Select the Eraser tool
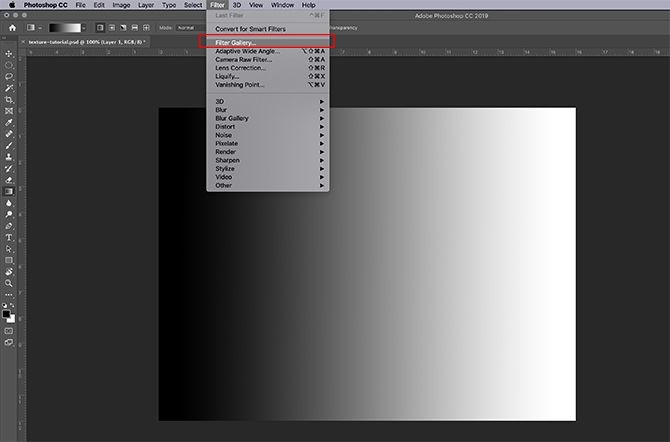This screenshot has height=442, width=670. (9, 180)
